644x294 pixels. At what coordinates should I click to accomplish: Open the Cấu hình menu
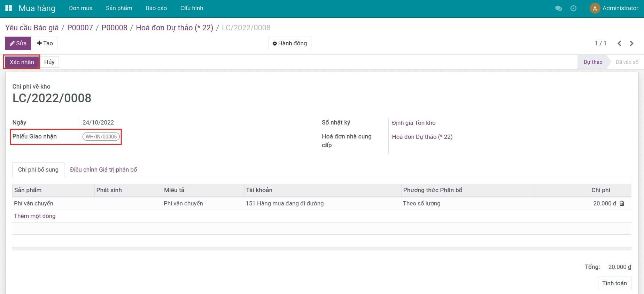pyautogui.click(x=192, y=8)
